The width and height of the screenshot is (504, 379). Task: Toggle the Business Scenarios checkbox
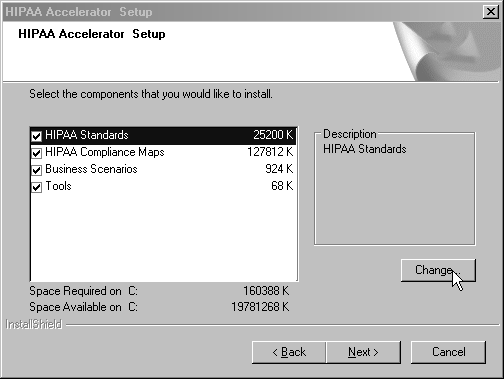[36, 170]
